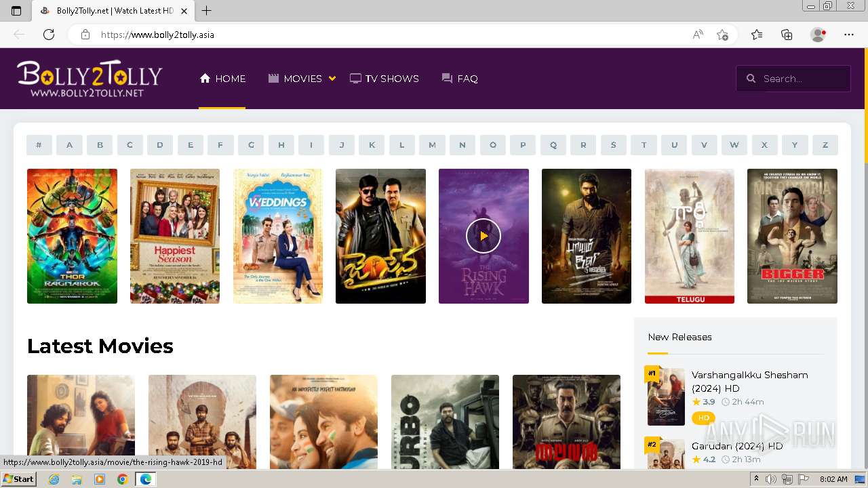The width and height of the screenshot is (868, 488).
Task: Open the Happiest Season poster
Action: click(x=175, y=236)
